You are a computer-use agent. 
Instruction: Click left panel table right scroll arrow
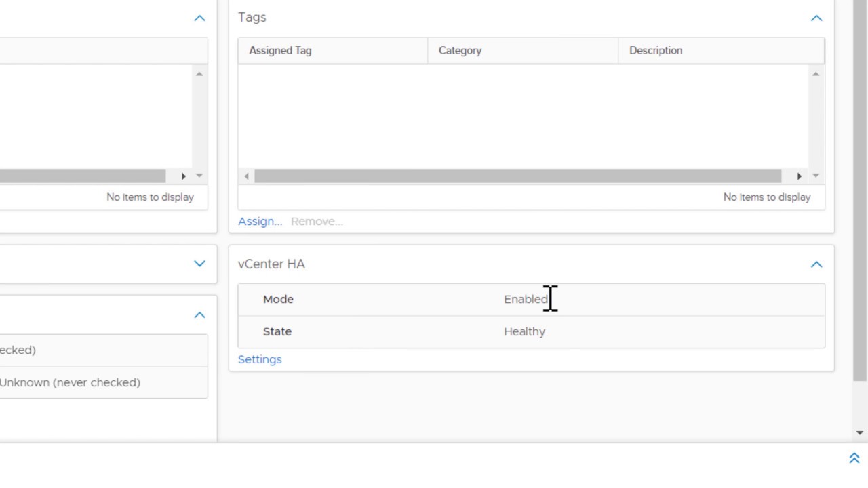pyautogui.click(x=183, y=176)
